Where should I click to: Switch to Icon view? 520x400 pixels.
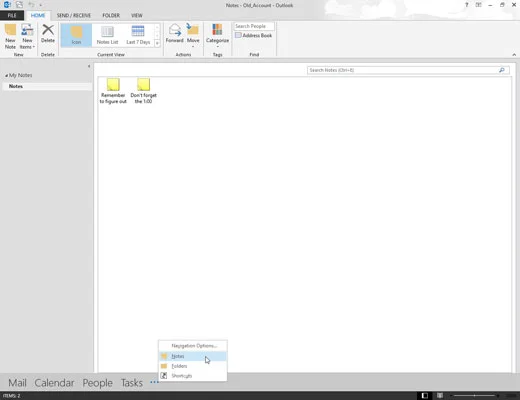[76, 35]
